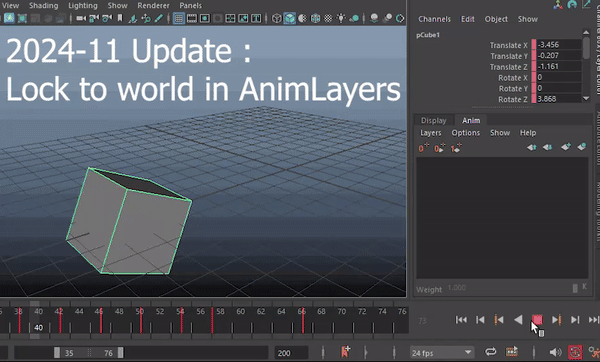Click the range slider end handle near 76
Image resolution: width=600 pixels, height=362 pixels.
tap(121, 352)
